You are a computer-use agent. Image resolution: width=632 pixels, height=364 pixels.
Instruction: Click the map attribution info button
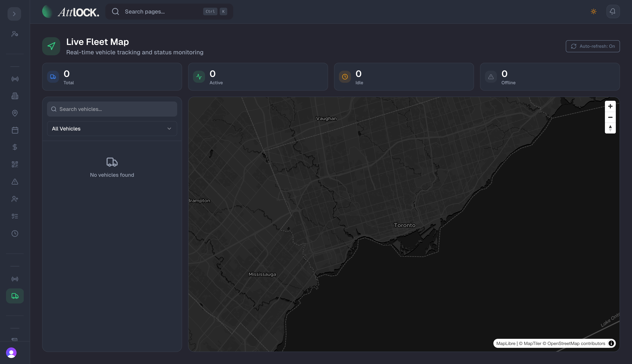pos(612,343)
